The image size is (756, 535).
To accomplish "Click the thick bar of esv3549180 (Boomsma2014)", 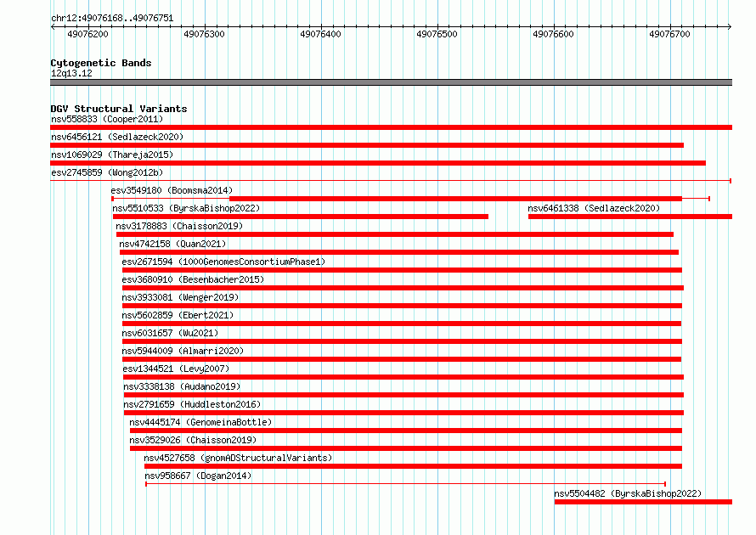I will pos(455,199).
